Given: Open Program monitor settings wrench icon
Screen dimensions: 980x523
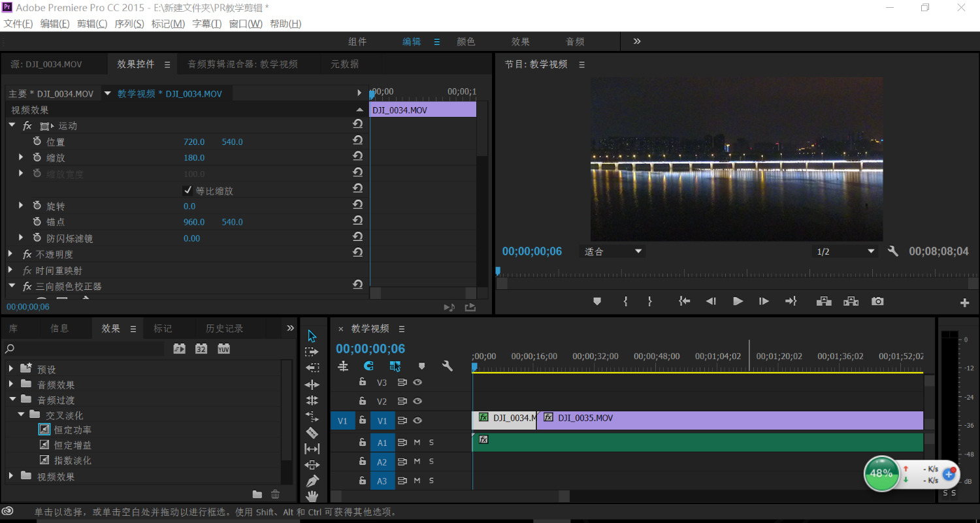Looking at the screenshot, I should [893, 251].
